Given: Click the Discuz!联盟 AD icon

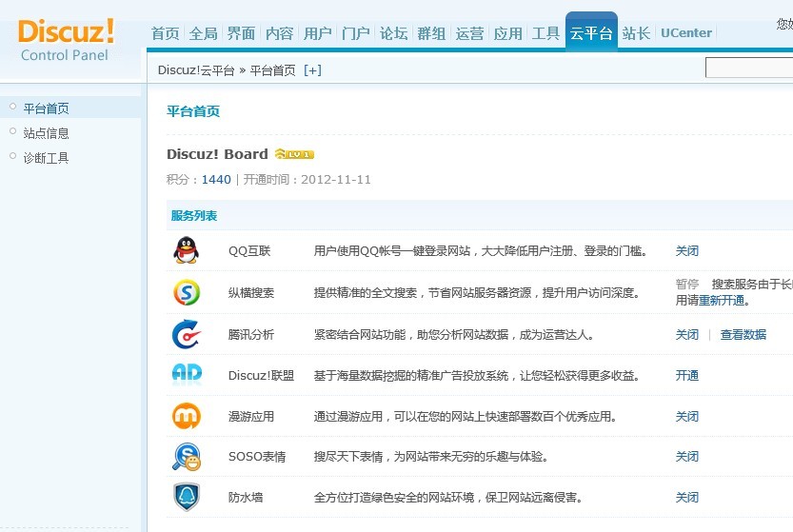Looking at the screenshot, I should click(187, 374).
